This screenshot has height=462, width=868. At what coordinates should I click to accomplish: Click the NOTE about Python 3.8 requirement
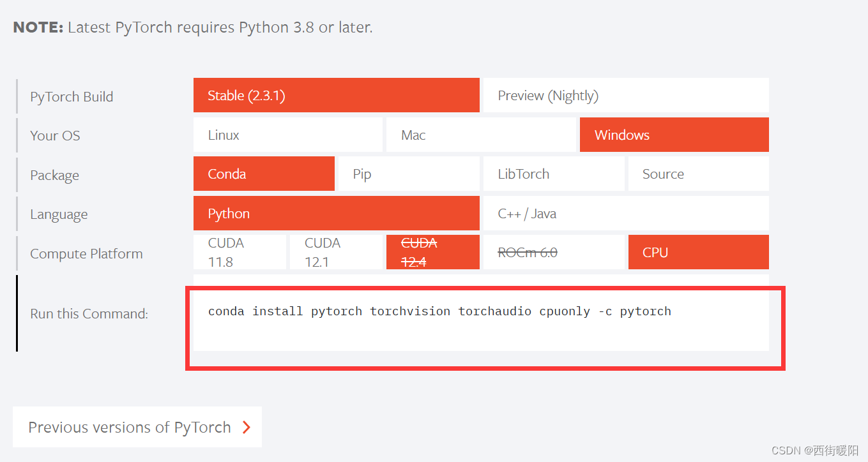coord(192,27)
